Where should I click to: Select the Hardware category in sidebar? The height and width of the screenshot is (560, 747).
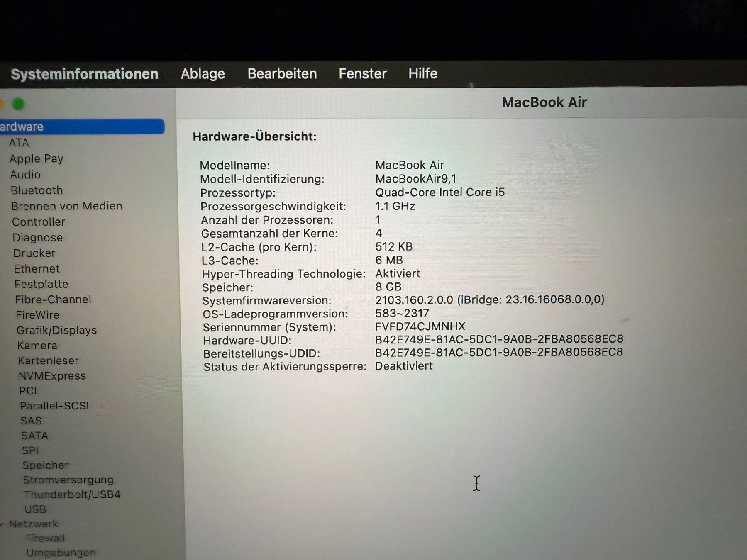pos(82,127)
